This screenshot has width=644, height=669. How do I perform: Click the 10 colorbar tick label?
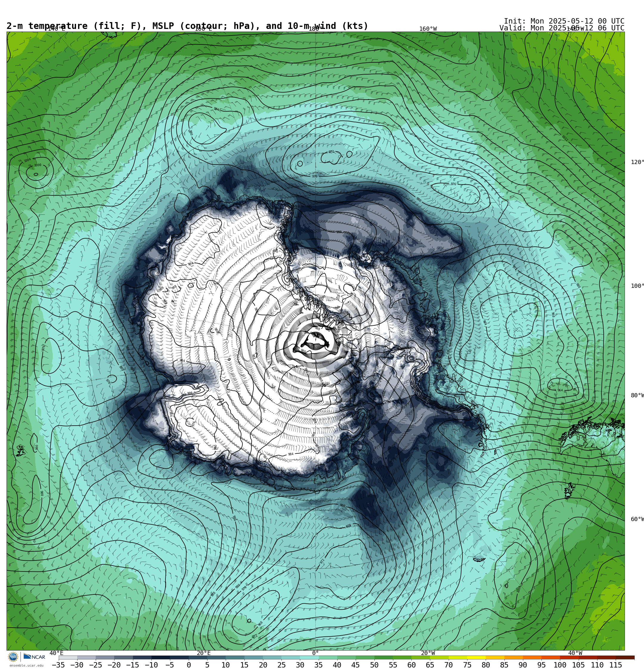[226, 665]
